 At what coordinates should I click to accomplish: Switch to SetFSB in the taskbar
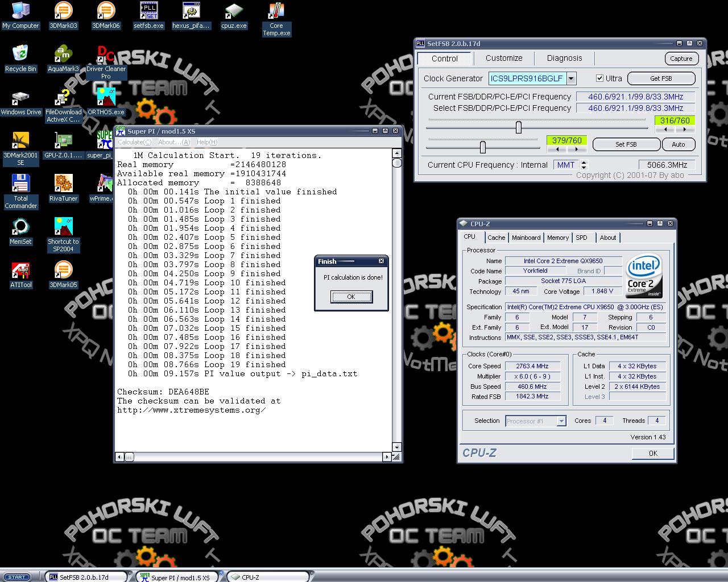coord(85,577)
